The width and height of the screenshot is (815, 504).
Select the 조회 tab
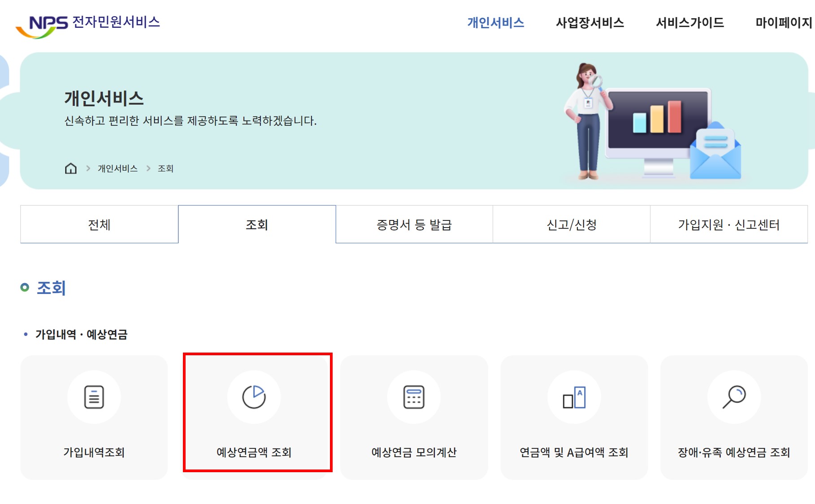pyautogui.click(x=257, y=224)
